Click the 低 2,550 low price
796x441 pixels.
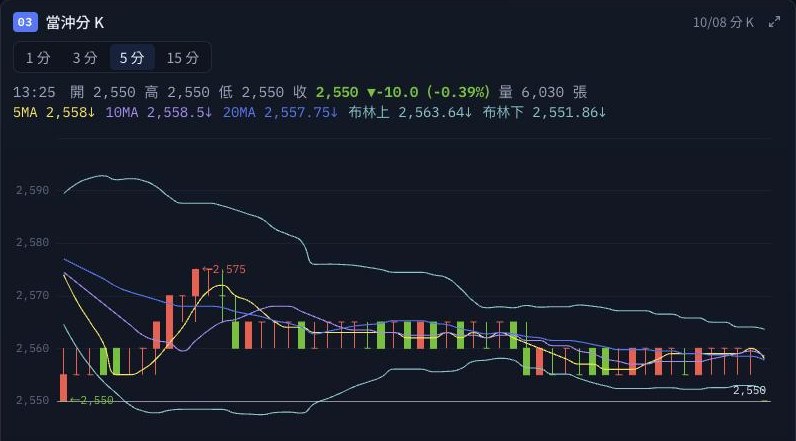(251, 92)
